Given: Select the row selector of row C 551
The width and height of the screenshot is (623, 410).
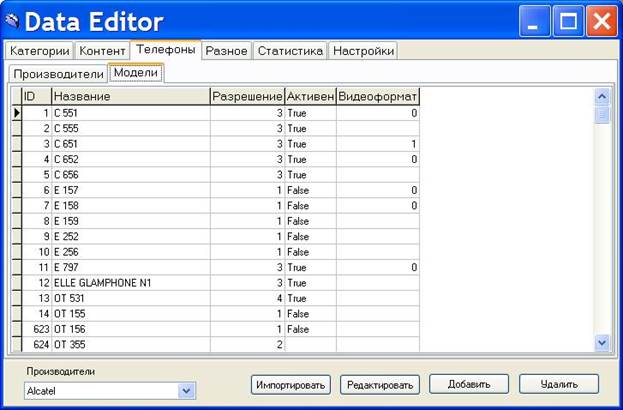Looking at the screenshot, I should tap(17, 113).
